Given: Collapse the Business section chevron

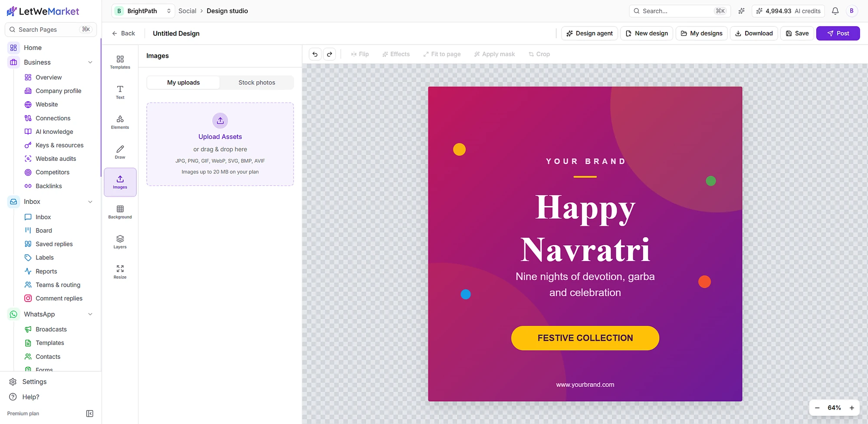Looking at the screenshot, I should [x=90, y=63].
